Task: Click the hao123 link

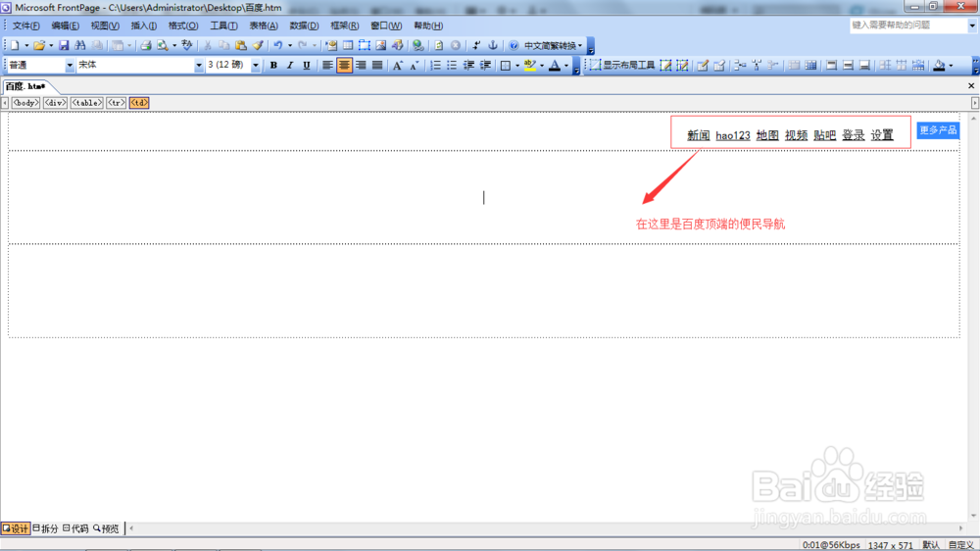Action: (x=732, y=135)
